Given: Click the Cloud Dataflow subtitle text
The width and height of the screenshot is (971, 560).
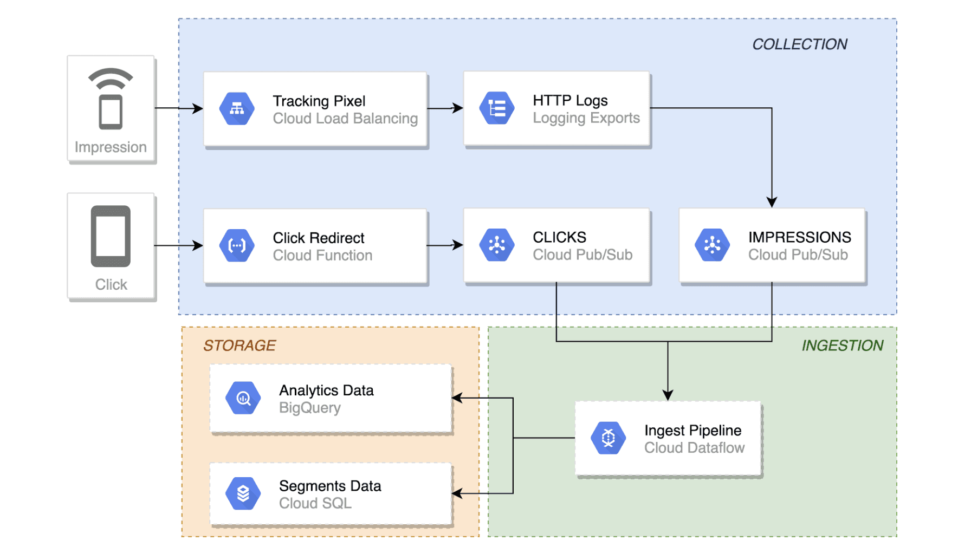Looking at the screenshot, I should (x=694, y=448).
